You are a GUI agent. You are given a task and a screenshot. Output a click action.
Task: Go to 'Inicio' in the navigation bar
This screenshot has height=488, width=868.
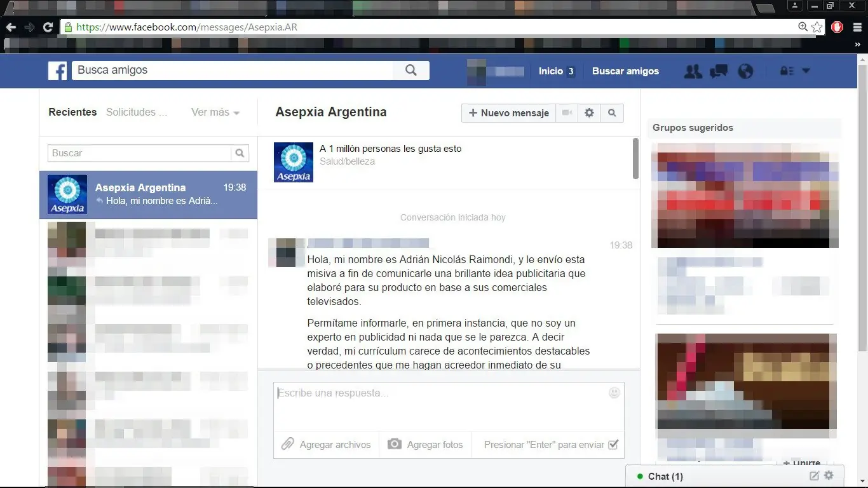click(549, 71)
